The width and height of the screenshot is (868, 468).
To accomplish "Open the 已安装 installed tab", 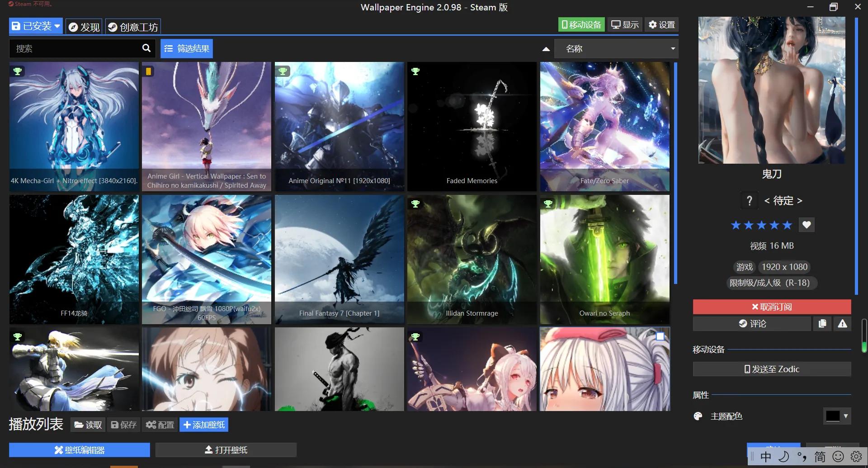I will tap(36, 27).
